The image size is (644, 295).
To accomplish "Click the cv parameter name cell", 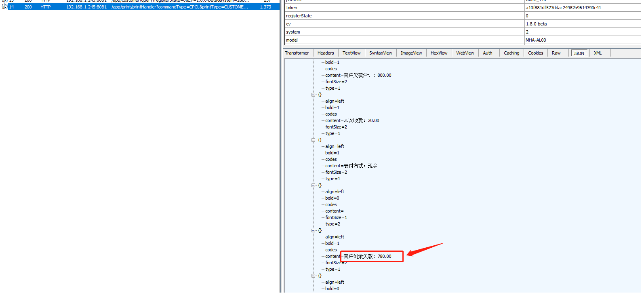I will pyautogui.click(x=404, y=24).
